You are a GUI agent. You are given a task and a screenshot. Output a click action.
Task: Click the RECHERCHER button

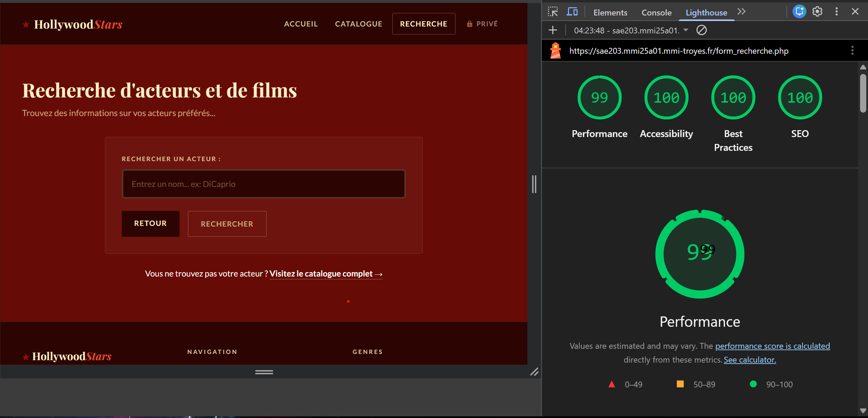[x=227, y=224]
